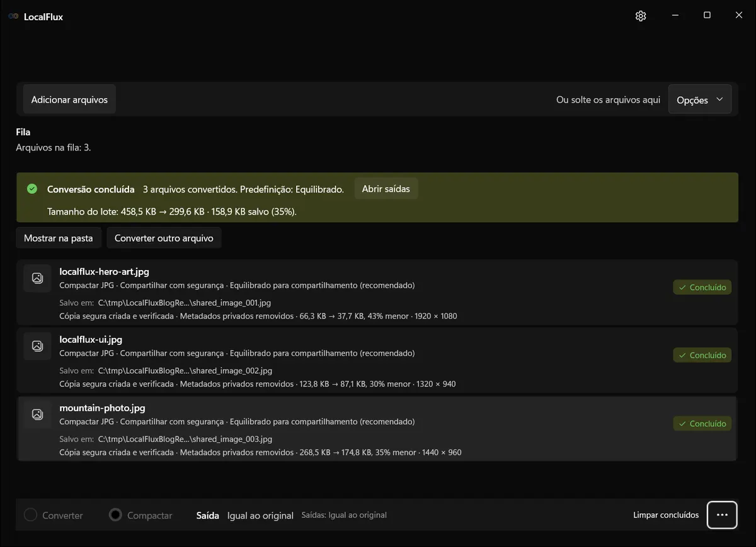Click the Ou solte os arquivos aqui text
The image size is (756, 547).
pyautogui.click(x=608, y=99)
